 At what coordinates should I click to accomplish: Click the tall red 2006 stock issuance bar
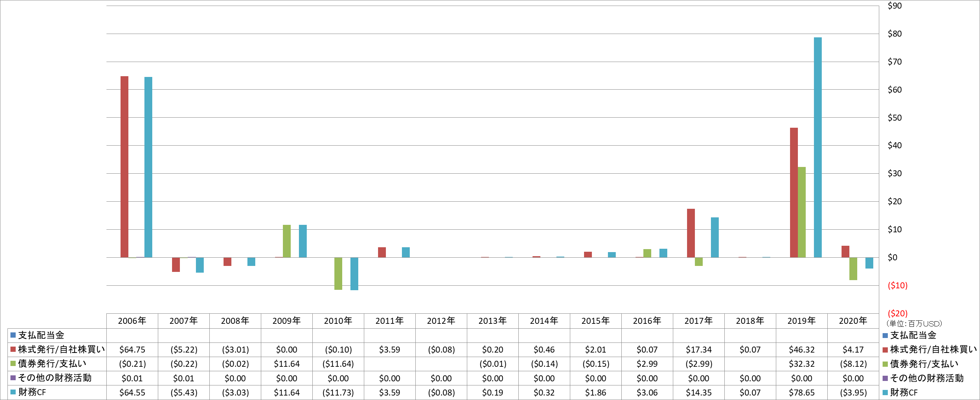tap(124, 167)
